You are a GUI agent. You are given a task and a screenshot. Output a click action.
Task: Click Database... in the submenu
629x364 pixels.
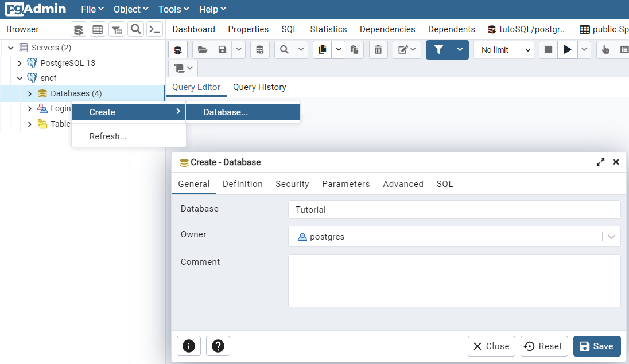[243, 112]
